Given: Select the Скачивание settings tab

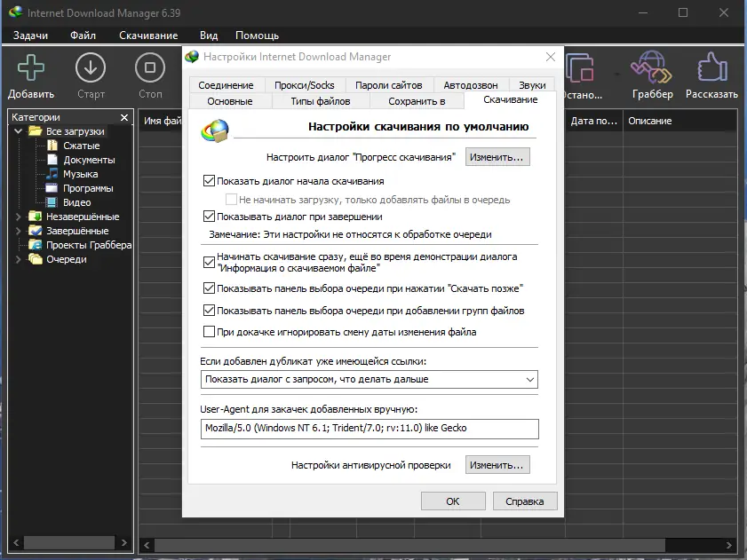Looking at the screenshot, I should coord(510,99).
